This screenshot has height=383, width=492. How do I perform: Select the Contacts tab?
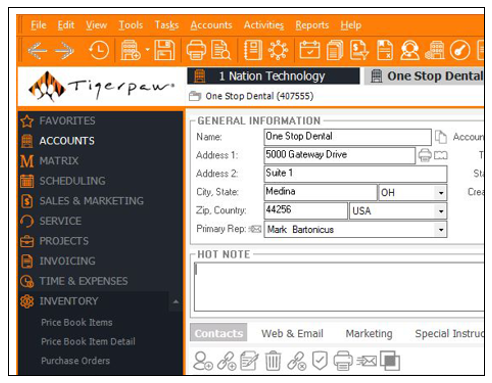click(x=219, y=333)
